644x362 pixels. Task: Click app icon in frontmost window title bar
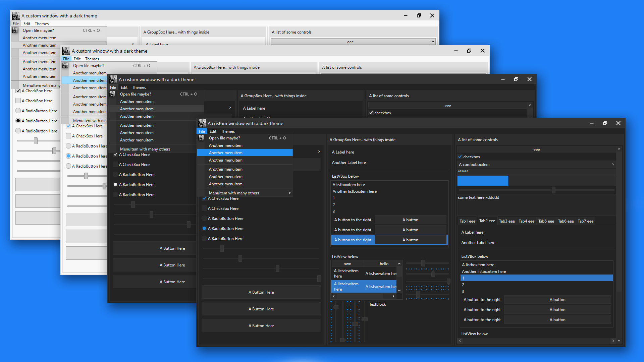pyautogui.click(x=202, y=123)
